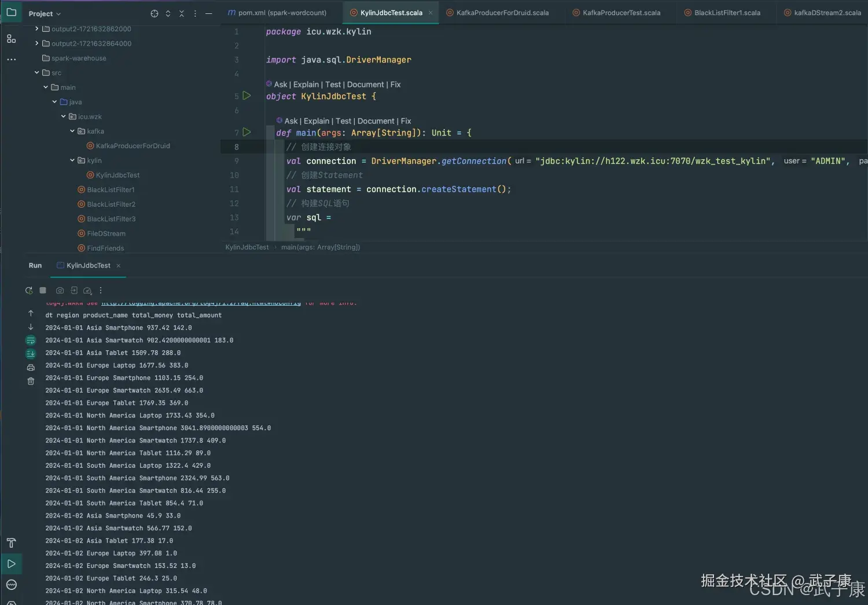Switch to kafkaDStream2.scala tab

[x=822, y=13]
